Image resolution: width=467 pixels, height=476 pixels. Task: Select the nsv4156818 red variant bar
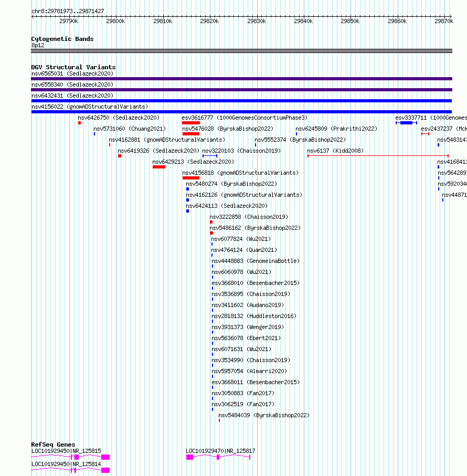pyautogui.click(x=191, y=178)
